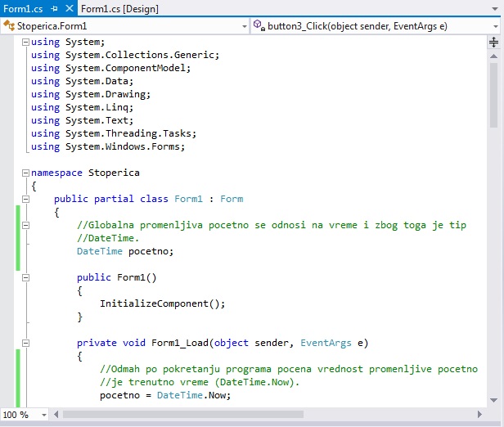The width and height of the screenshot is (504, 427).
Task: Collapse the namespace Stoperica block
Action: point(25,173)
